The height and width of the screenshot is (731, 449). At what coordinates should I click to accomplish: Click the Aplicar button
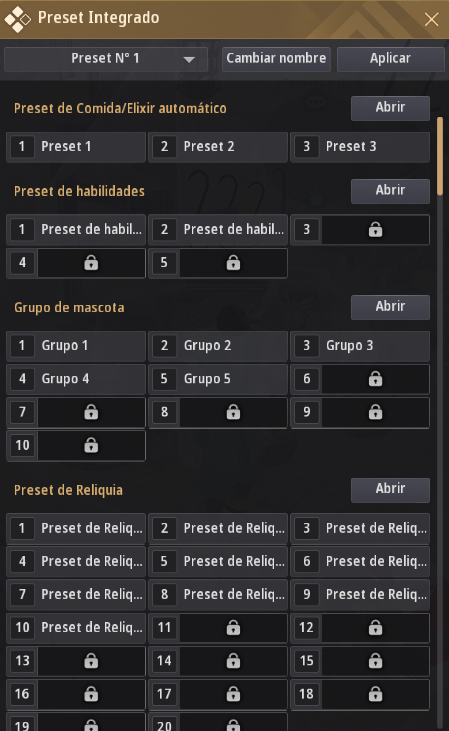click(390, 59)
